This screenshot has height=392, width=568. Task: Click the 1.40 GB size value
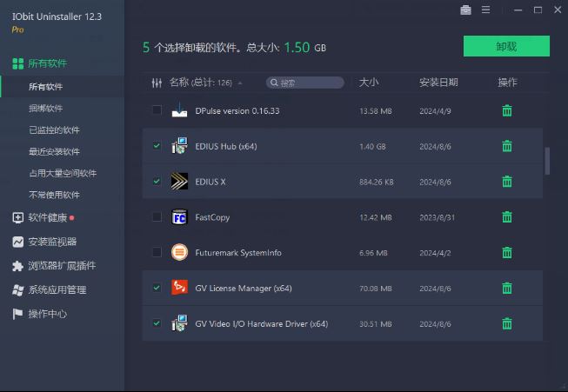click(372, 147)
